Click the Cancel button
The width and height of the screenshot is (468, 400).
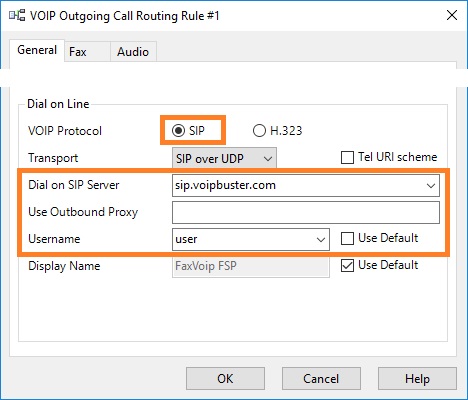click(x=321, y=379)
